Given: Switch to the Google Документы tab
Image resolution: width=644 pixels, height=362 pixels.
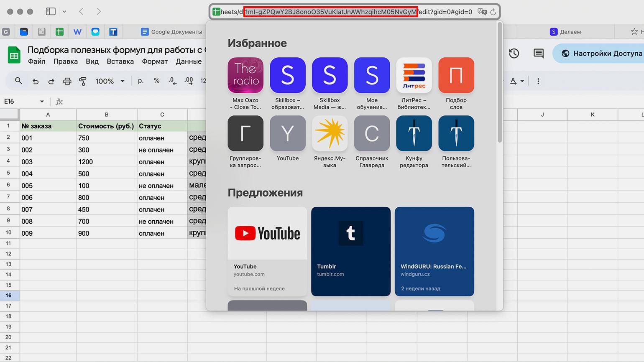Looking at the screenshot, I should tap(171, 32).
